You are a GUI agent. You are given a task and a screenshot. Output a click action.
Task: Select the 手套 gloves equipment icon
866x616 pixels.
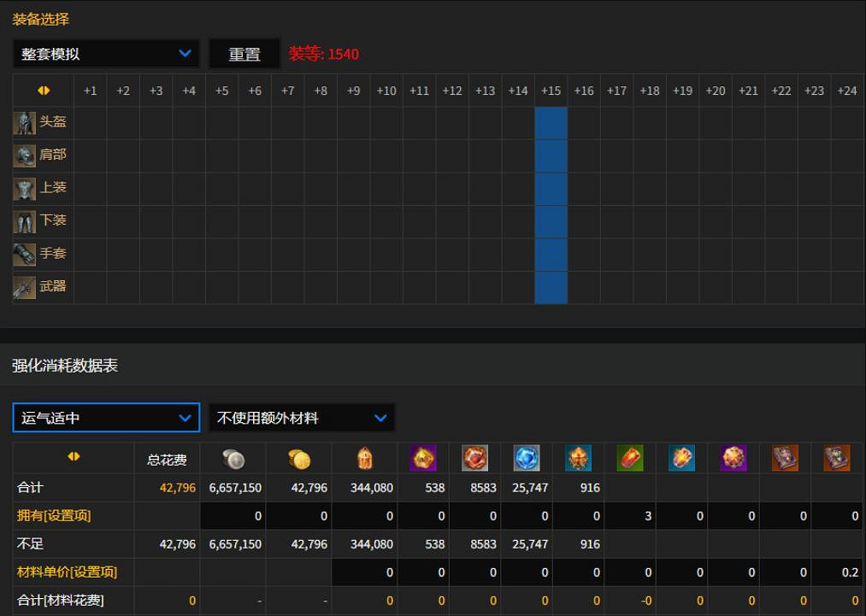coord(23,254)
